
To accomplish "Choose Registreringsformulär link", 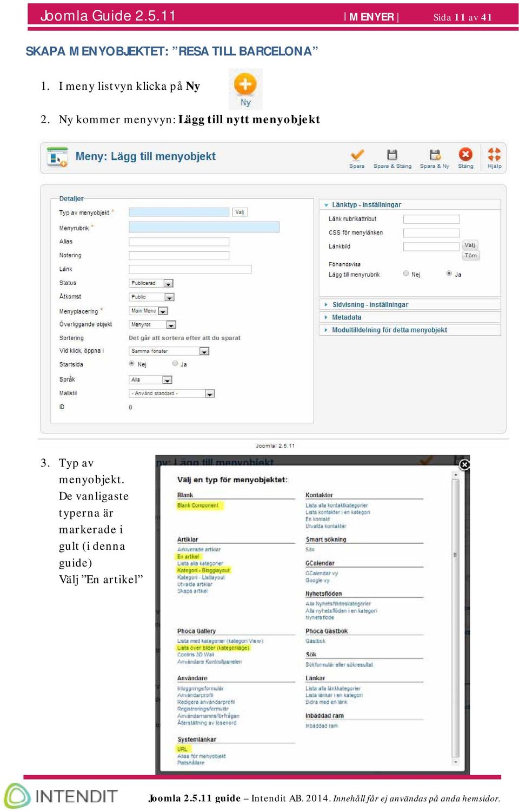I will [203, 709].
